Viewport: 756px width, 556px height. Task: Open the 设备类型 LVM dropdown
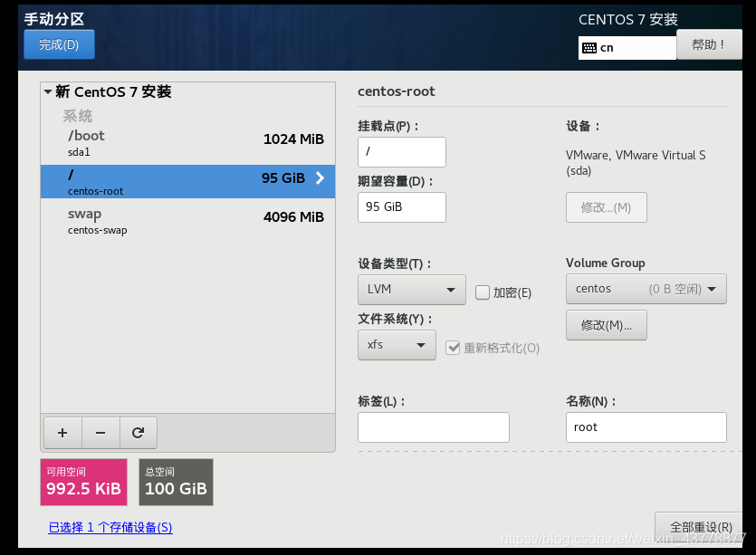tap(411, 290)
